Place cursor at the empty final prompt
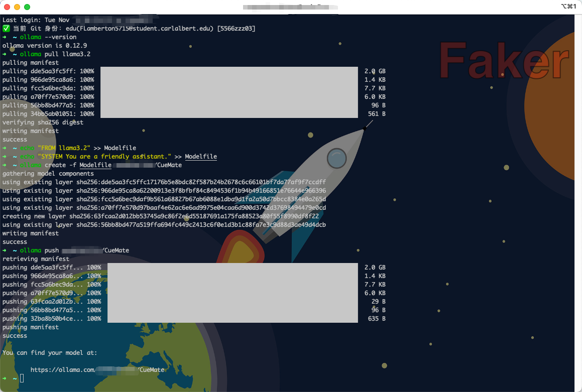 (x=22, y=378)
